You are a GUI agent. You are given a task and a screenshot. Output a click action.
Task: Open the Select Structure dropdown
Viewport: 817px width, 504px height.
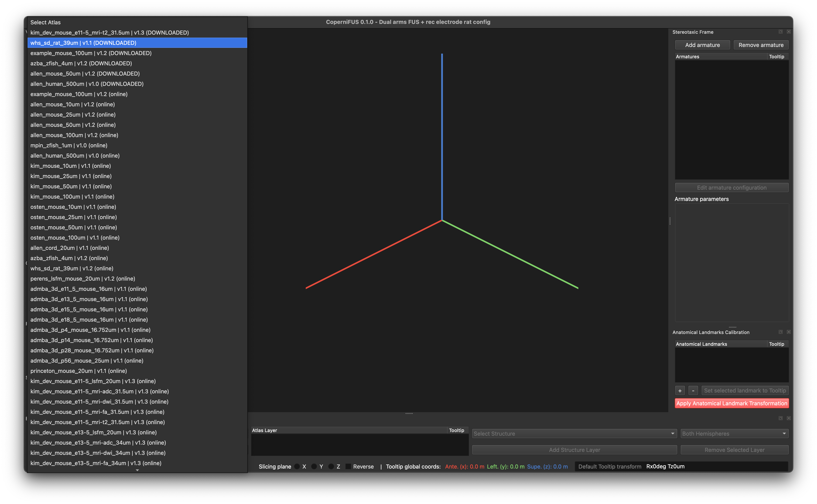[x=574, y=434]
